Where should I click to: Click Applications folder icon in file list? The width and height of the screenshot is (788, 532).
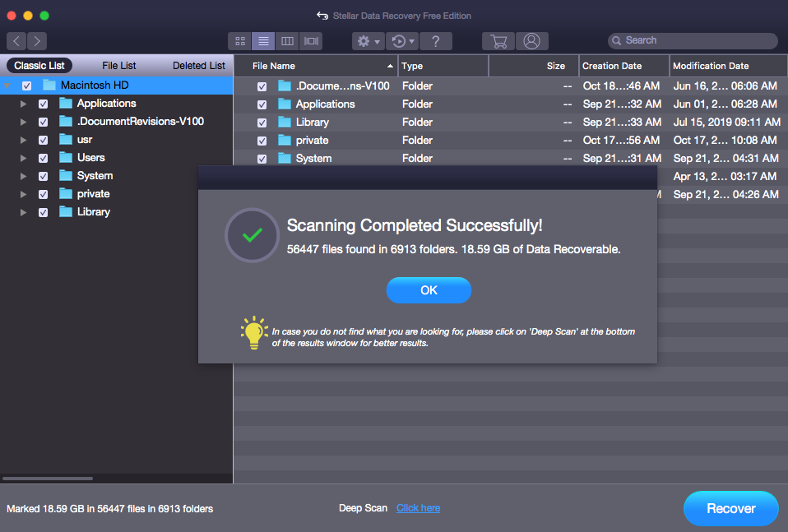tap(285, 104)
